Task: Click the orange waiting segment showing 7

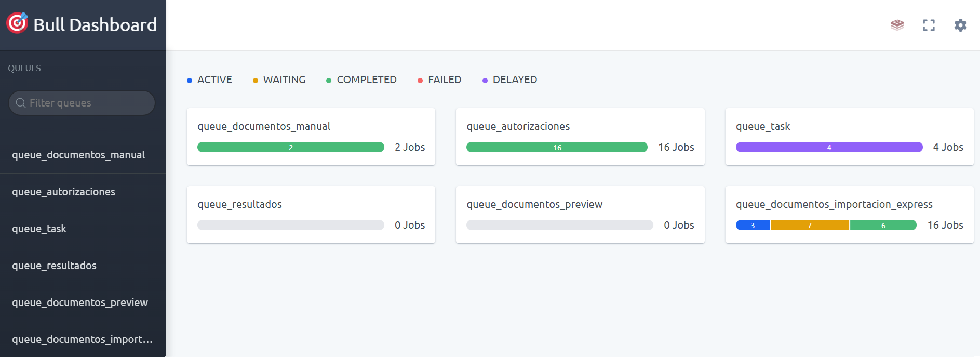Action: click(x=810, y=225)
